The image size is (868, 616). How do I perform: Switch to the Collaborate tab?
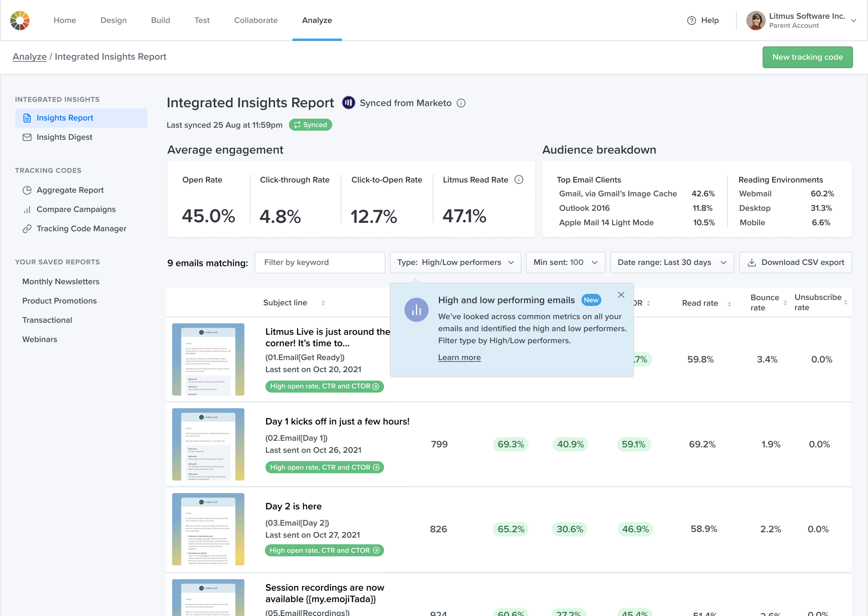[256, 20]
